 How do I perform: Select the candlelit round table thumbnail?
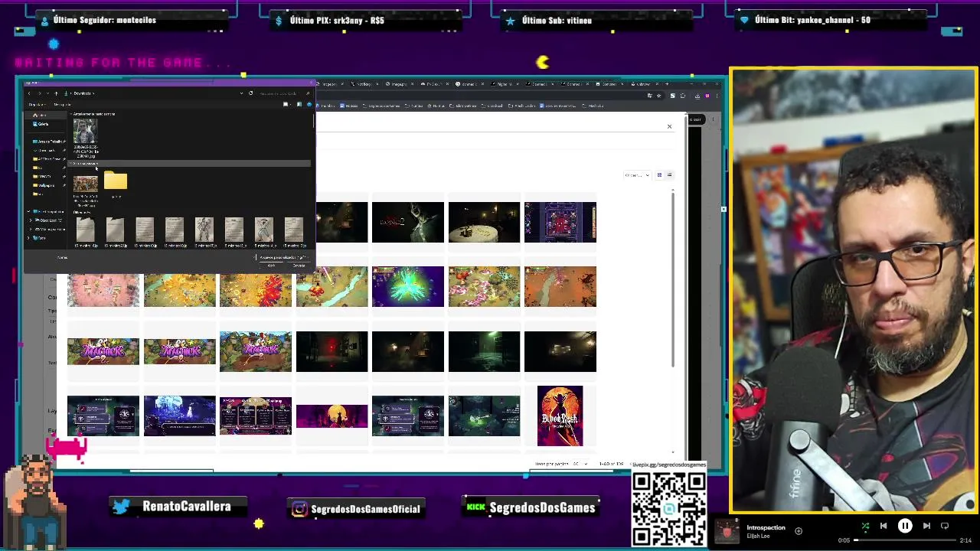pos(484,222)
